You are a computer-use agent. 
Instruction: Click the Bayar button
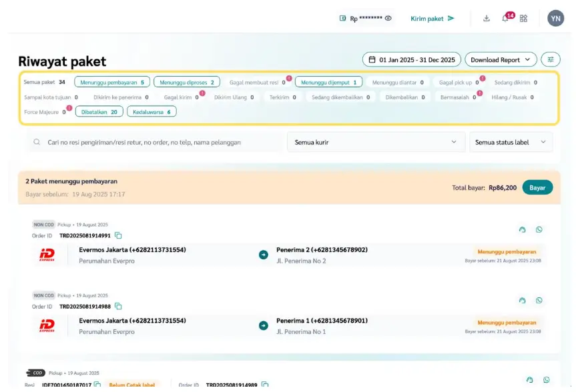click(537, 187)
